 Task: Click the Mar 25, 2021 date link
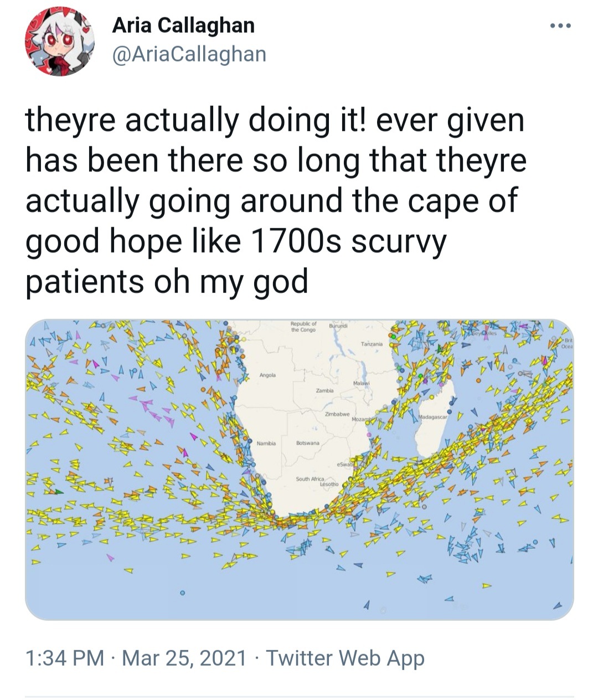point(184,658)
